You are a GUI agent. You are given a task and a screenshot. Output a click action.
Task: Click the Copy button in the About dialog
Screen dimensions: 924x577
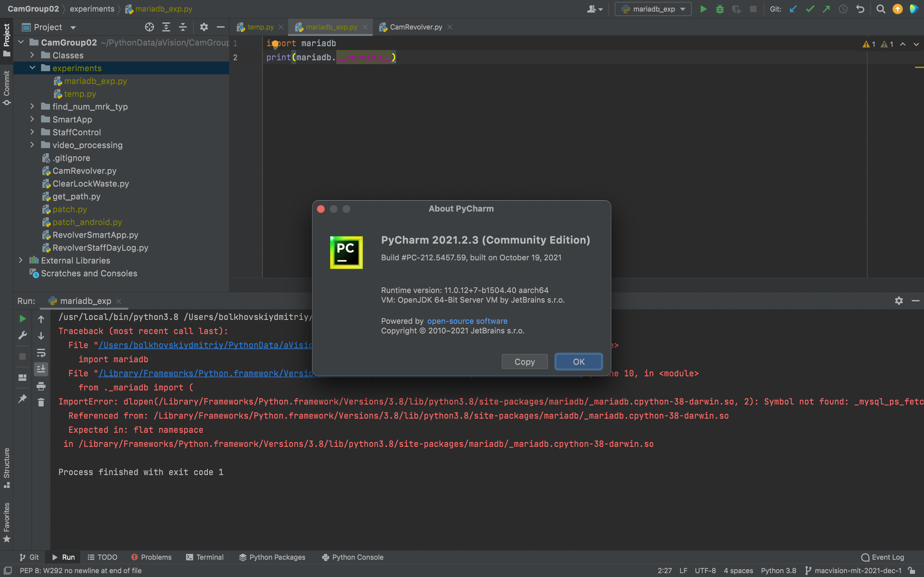[524, 361]
